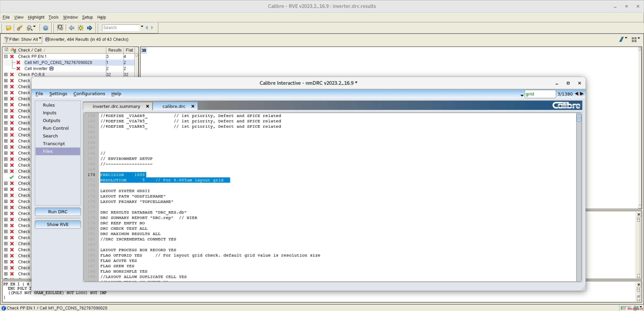Open the Configurations menu
This screenshot has height=311, width=644.
click(x=89, y=94)
